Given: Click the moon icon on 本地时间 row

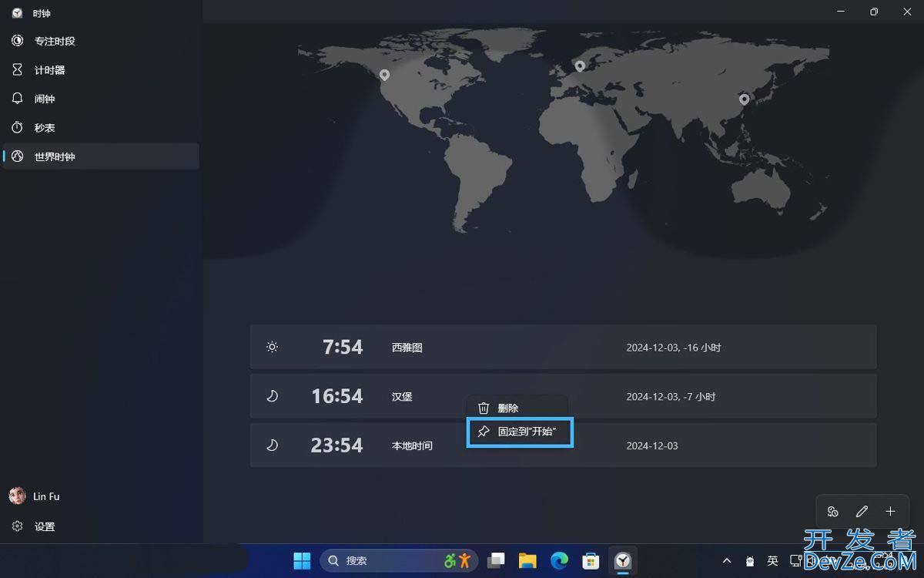Looking at the screenshot, I should 272,445.
